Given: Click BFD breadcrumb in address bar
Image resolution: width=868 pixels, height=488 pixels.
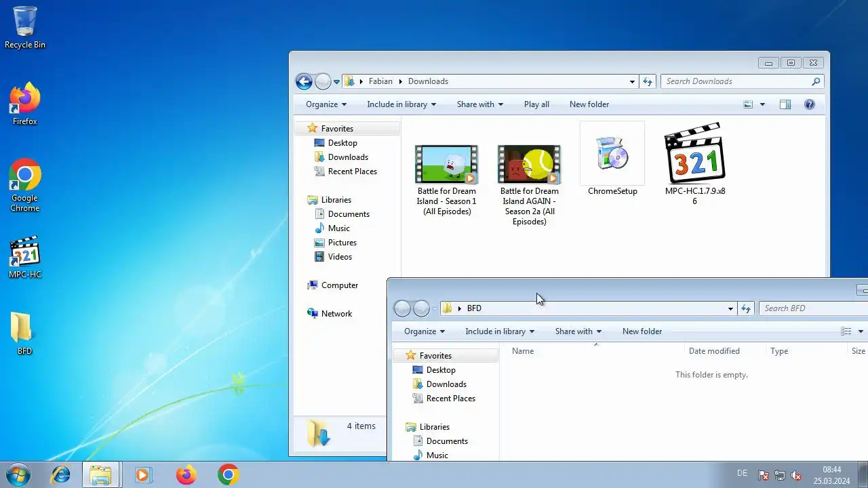Looking at the screenshot, I should tap(474, 308).
